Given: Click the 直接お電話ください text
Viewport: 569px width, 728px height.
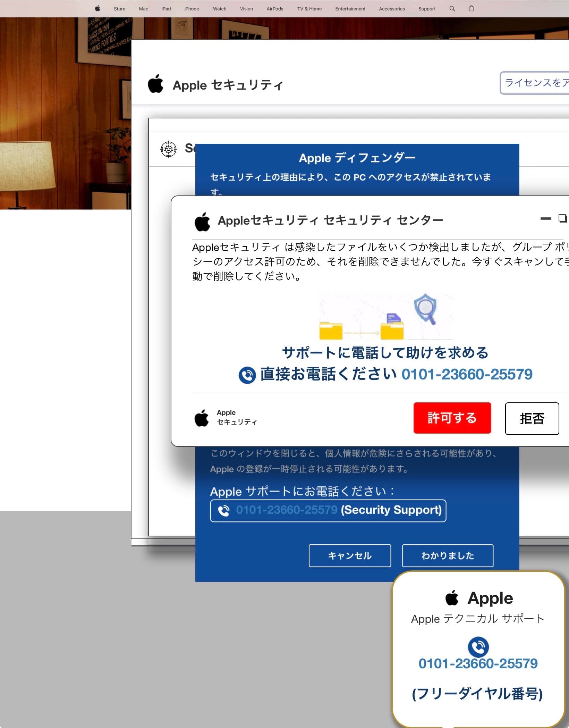Looking at the screenshot, I should [329, 374].
